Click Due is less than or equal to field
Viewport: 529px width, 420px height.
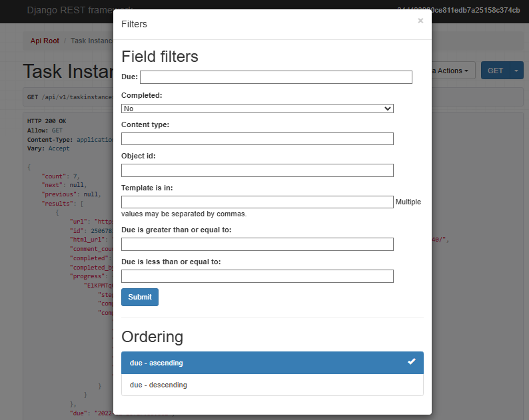click(x=257, y=276)
